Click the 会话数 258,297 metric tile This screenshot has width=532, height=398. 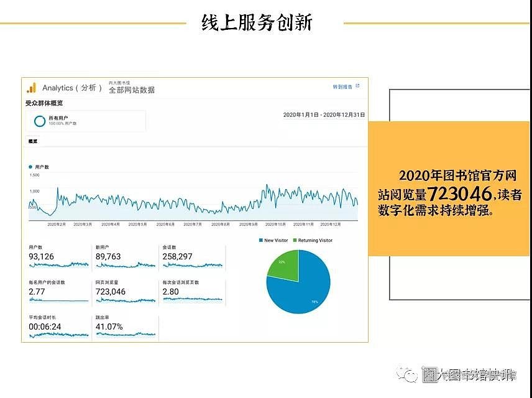[x=191, y=256]
